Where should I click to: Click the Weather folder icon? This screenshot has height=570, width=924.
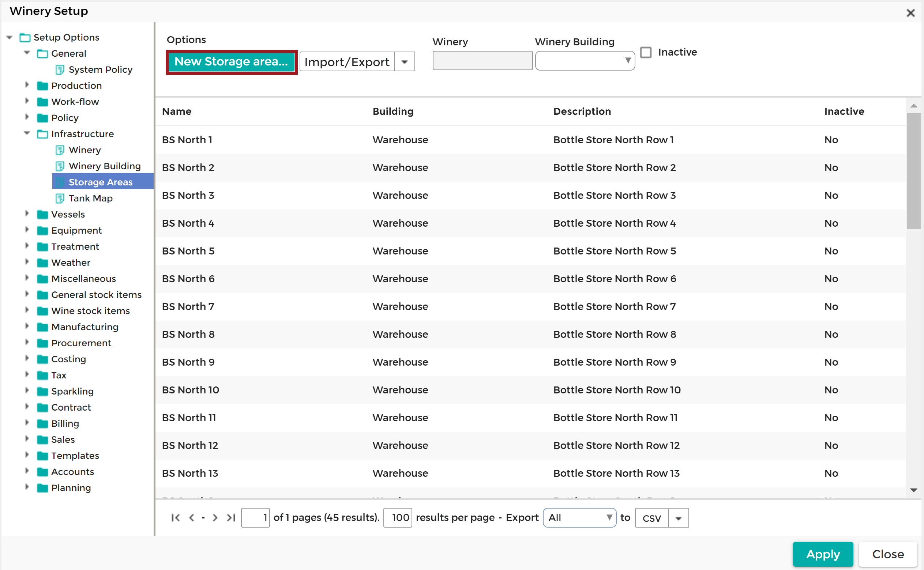point(43,263)
